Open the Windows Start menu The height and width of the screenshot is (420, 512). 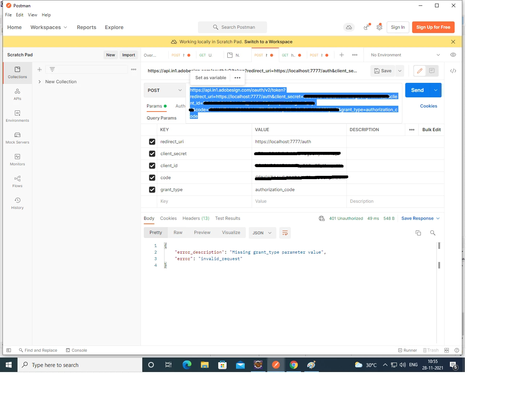[x=9, y=365]
